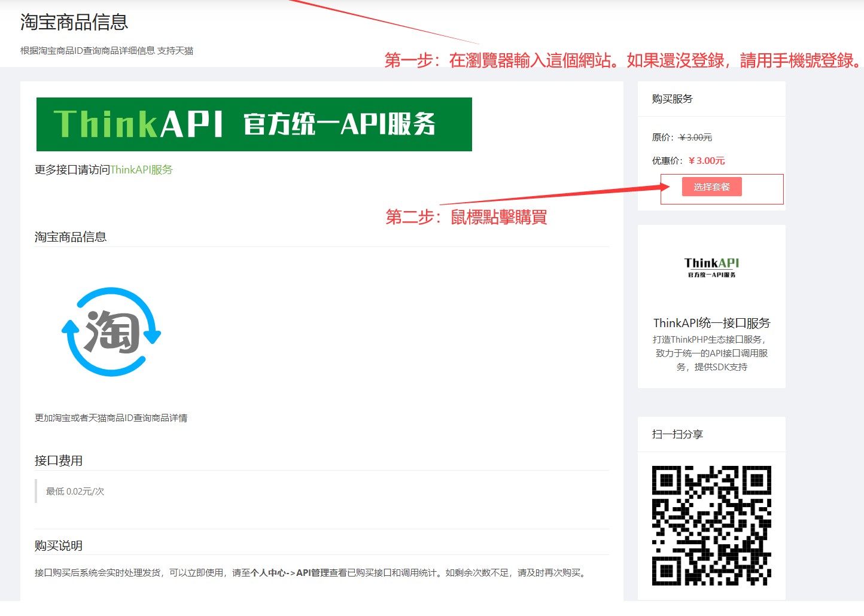Click the green ThinkAPI 官方统一API服务 banner

(x=254, y=124)
